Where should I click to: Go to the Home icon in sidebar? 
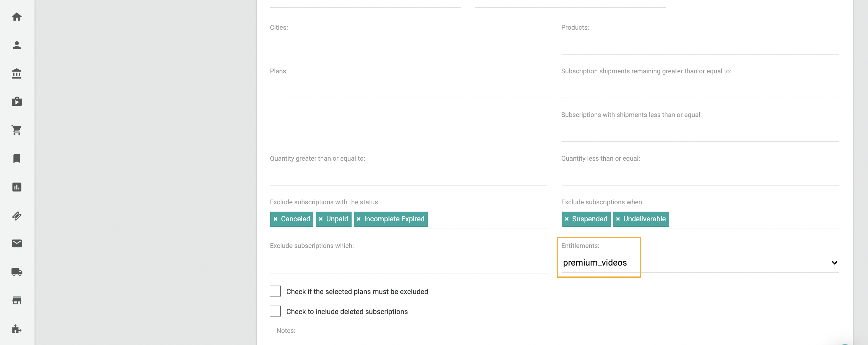[x=17, y=16]
